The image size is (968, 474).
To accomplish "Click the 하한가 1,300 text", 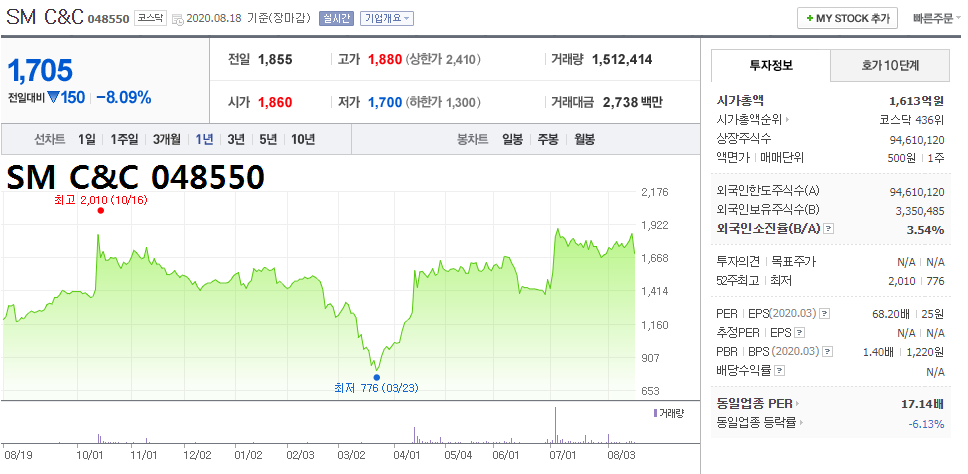I will (x=443, y=102).
